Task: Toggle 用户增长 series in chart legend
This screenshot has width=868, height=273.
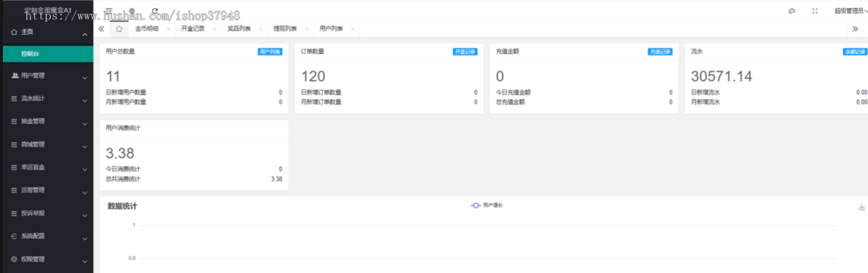Action: (488, 206)
